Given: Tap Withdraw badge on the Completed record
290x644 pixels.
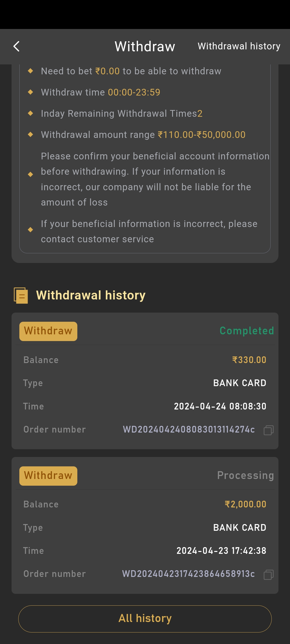Looking at the screenshot, I should tap(48, 331).
